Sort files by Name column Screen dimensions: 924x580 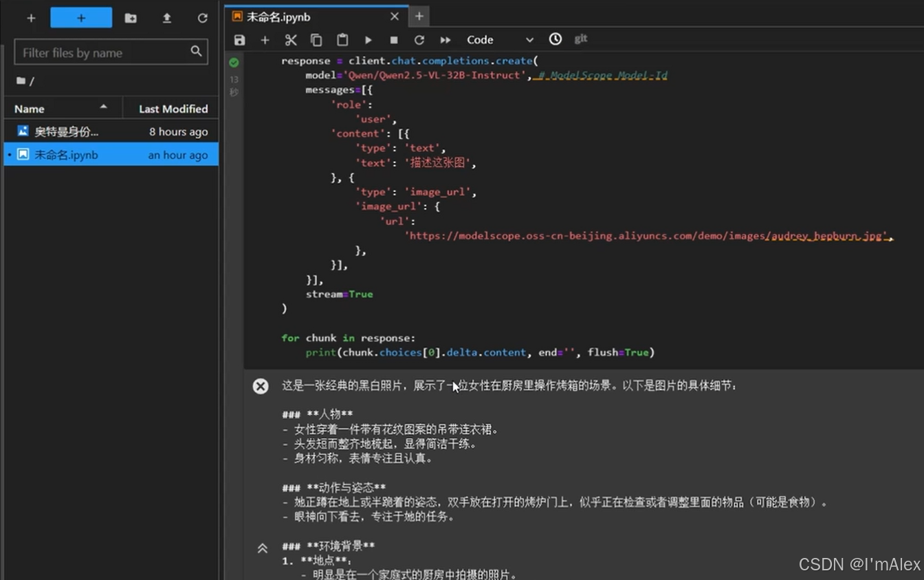(63, 109)
